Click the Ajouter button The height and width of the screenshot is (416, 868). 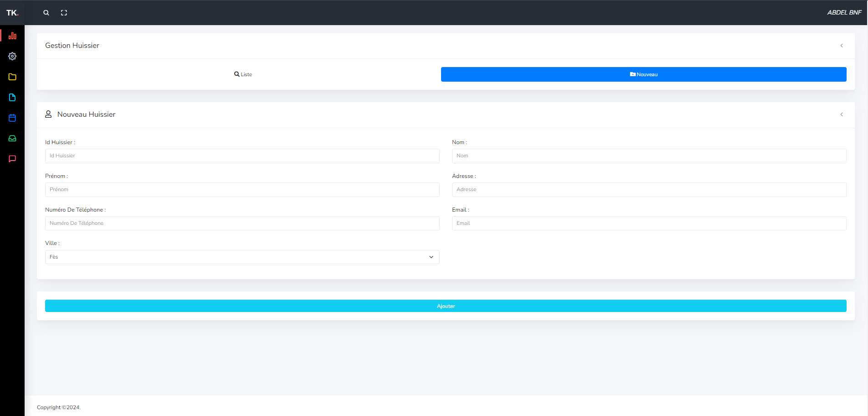pos(446,306)
